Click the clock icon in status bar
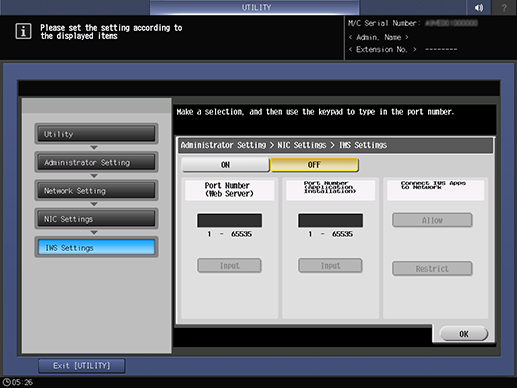Viewport: 517px width, 388px height. pos(7,382)
